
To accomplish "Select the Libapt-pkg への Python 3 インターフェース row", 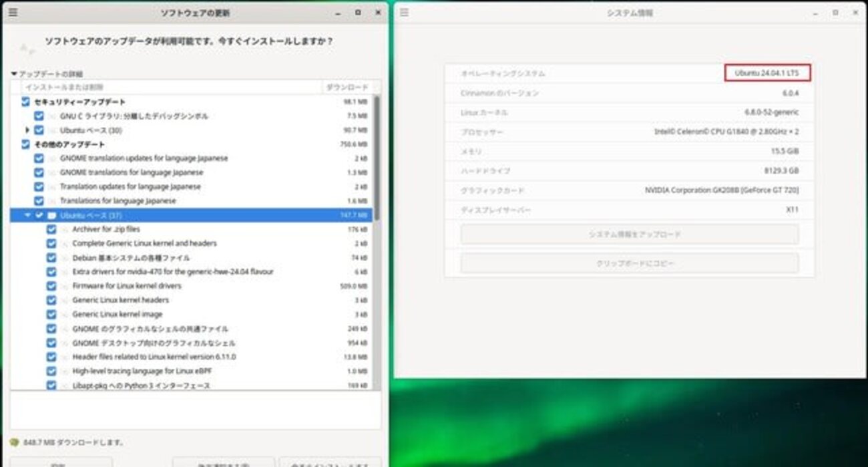I will click(191, 385).
